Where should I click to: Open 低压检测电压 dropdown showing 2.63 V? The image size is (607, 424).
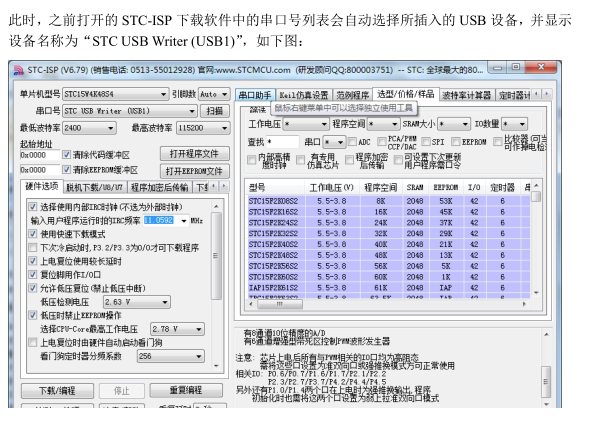tap(137, 302)
